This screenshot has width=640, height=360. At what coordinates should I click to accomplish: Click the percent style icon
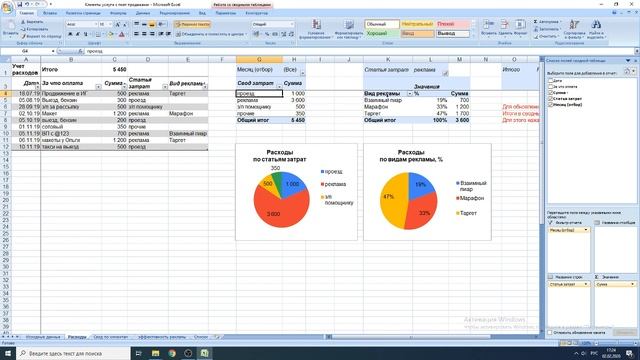coord(267,34)
